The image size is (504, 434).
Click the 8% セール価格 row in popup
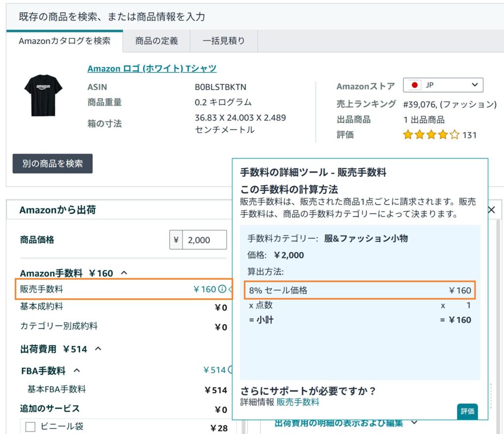tap(360, 290)
